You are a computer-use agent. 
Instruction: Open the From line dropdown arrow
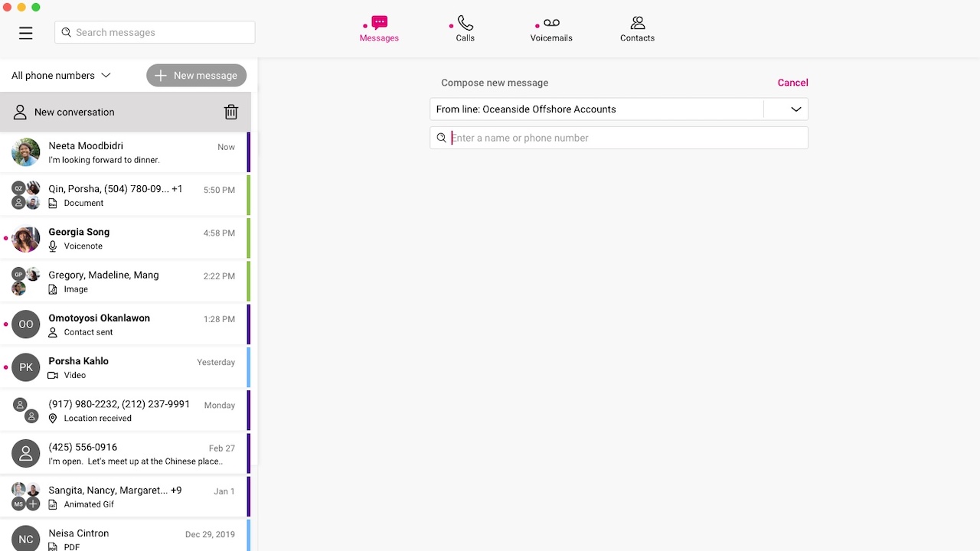pyautogui.click(x=795, y=109)
